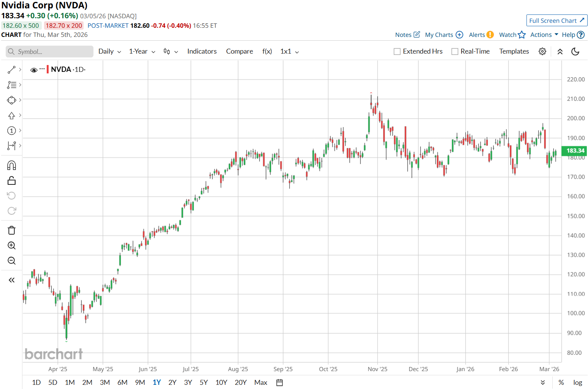Expand line tool options arrow
Screen dimensions: 588x389
pos(20,70)
